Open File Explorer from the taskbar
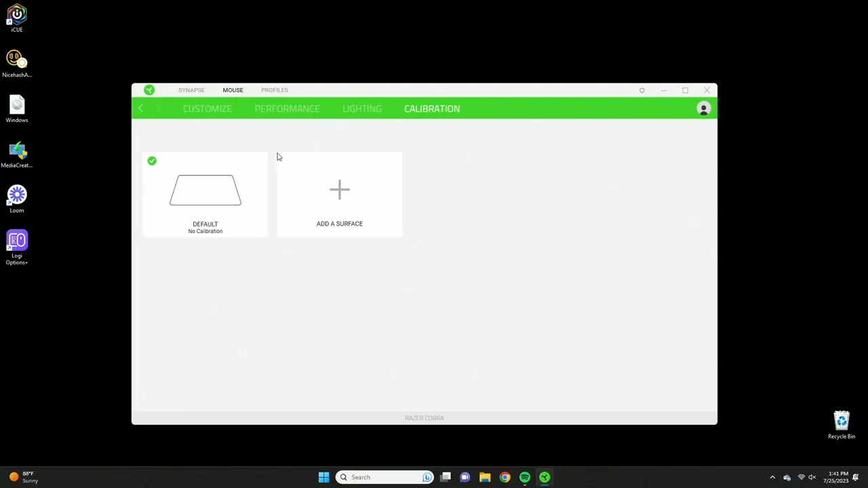 pos(484,477)
